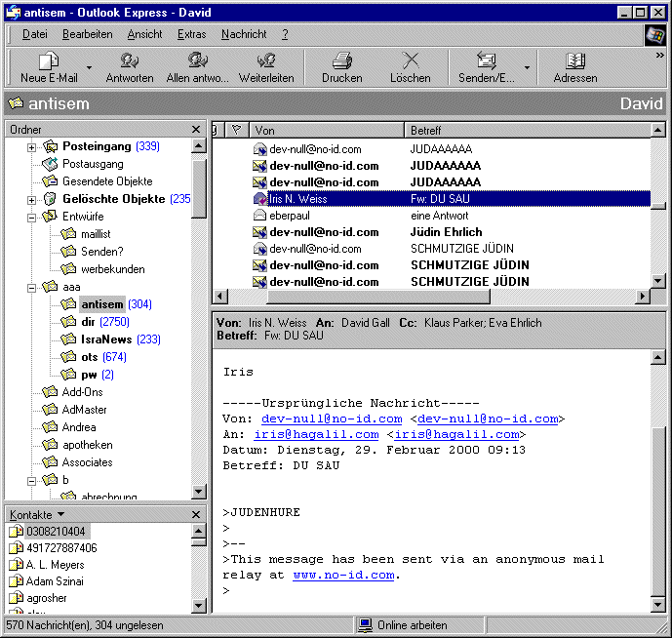Open dropdown arrow beside Senden/Empfangen
Viewport: 672px width, 638px height.
[x=528, y=68]
